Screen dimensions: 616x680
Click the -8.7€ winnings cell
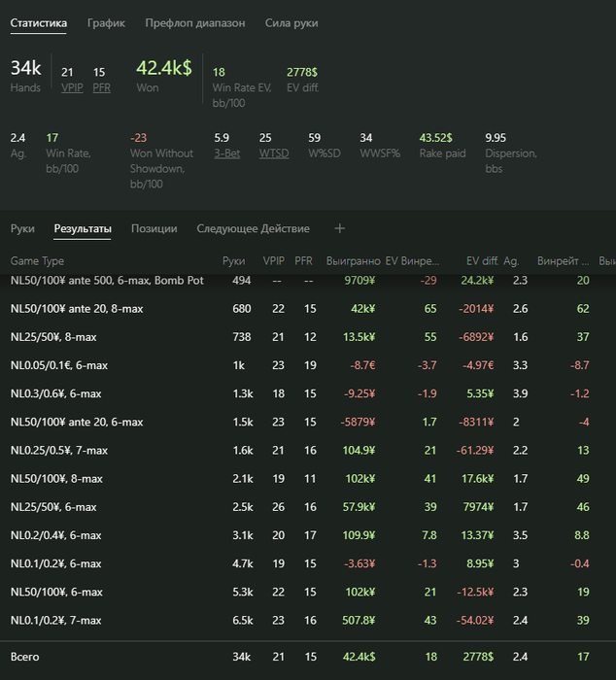tap(362, 365)
